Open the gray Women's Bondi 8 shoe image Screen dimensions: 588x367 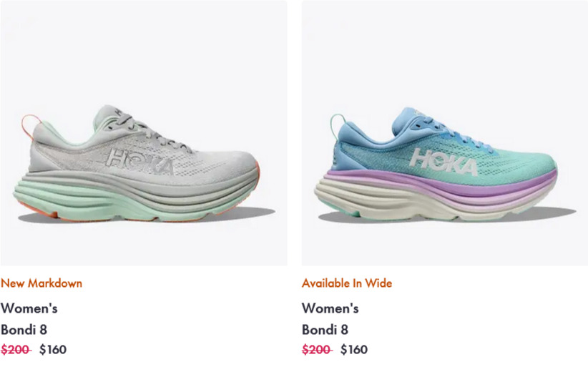pos(144,133)
